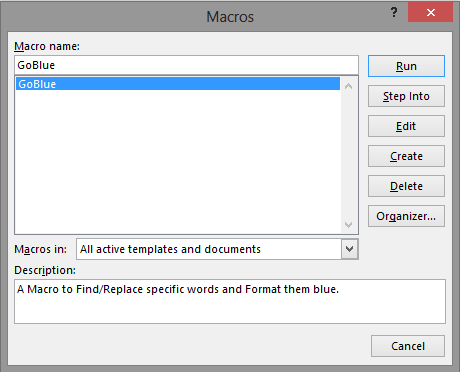Click the macro list scroll down arrow
Screen dimensions: 460x372
(349, 225)
